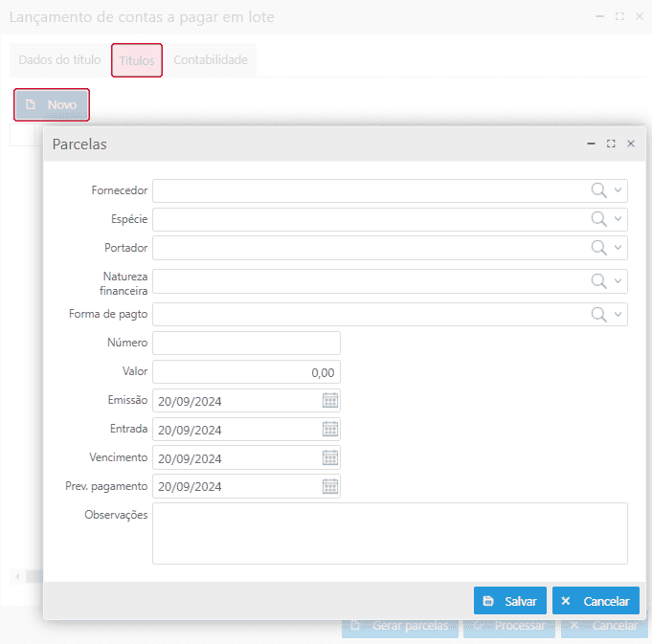Open the Vencimento calendar picker
The width and height of the screenshot is (652, 644).
click(330, 457)
